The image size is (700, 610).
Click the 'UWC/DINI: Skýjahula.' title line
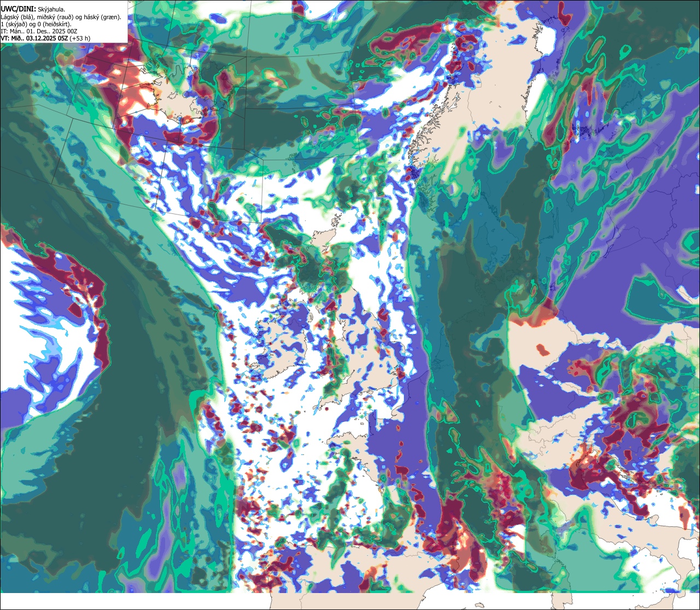coord(33,9)
